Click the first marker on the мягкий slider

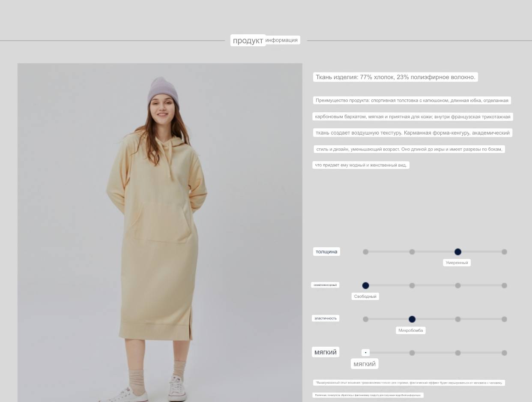click(x=365, y=353)
